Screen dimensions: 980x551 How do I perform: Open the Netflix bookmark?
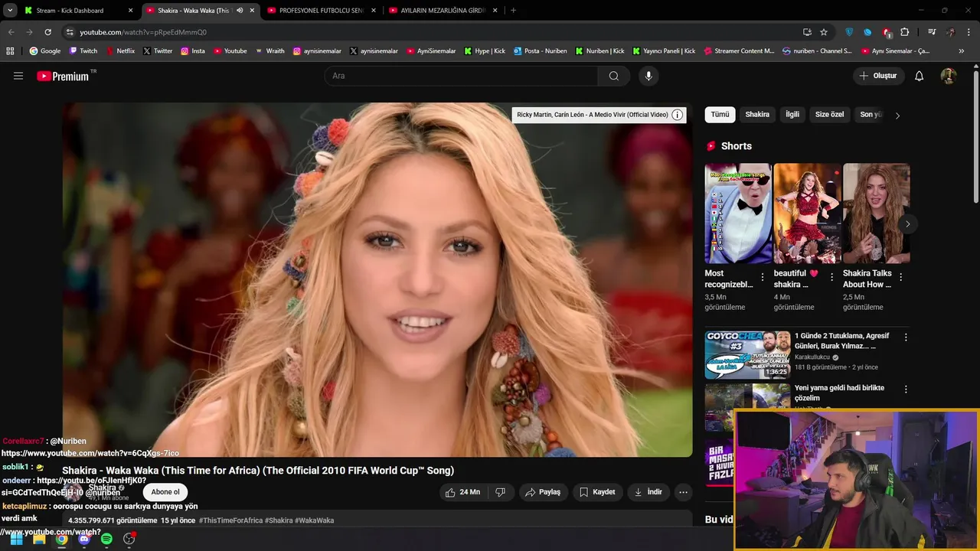(x=120, y=51)
